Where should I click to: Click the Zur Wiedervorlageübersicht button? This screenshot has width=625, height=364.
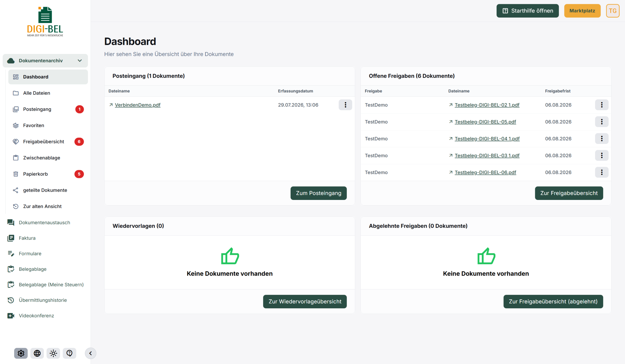pos(305,301)
